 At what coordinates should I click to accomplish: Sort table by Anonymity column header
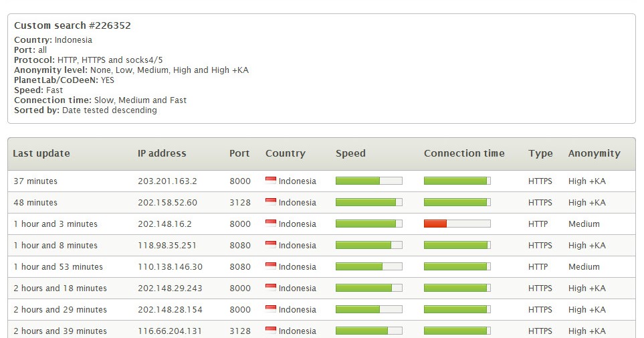595,153
